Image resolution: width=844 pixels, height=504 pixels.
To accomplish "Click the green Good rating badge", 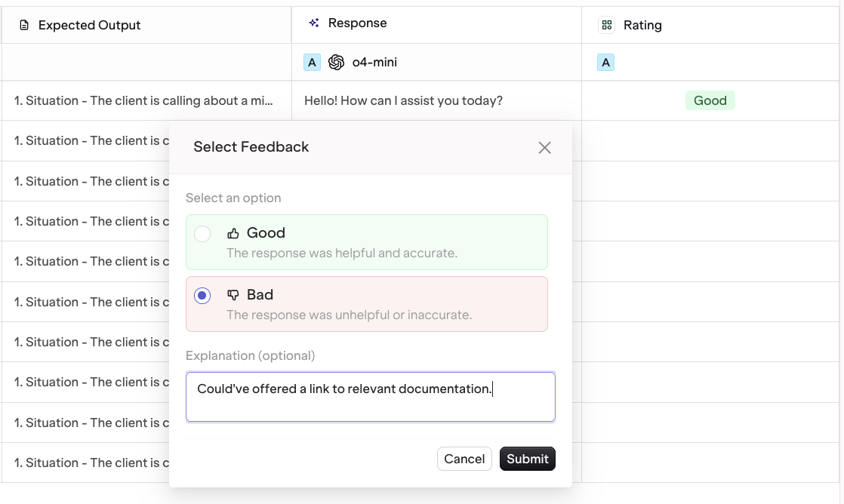I will pos(710,101).
